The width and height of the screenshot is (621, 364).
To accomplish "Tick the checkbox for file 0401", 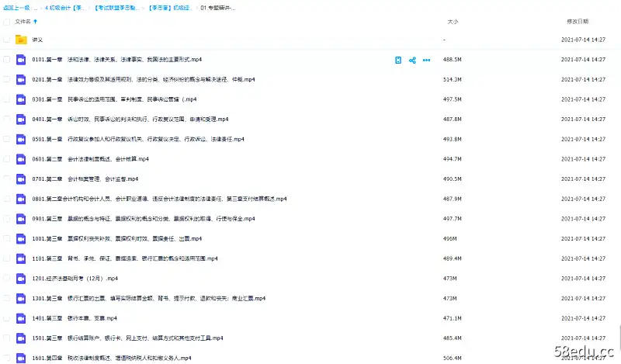I will coord(7,119).
